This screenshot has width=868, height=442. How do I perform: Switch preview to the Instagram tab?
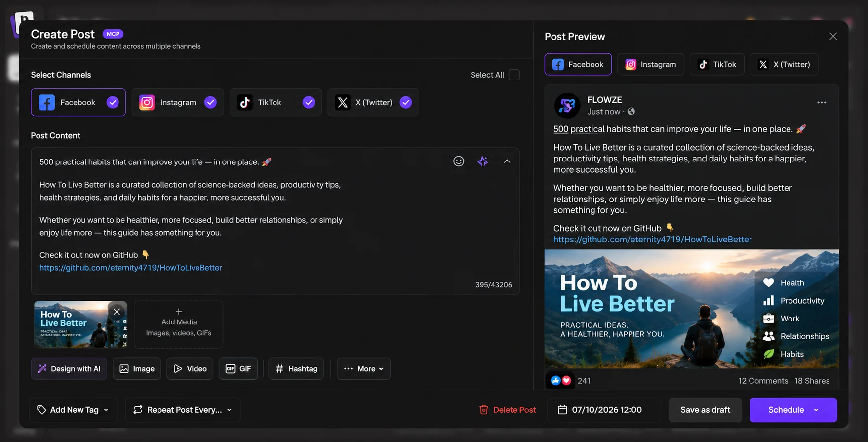pyautogui.click(x=651, y=64)
